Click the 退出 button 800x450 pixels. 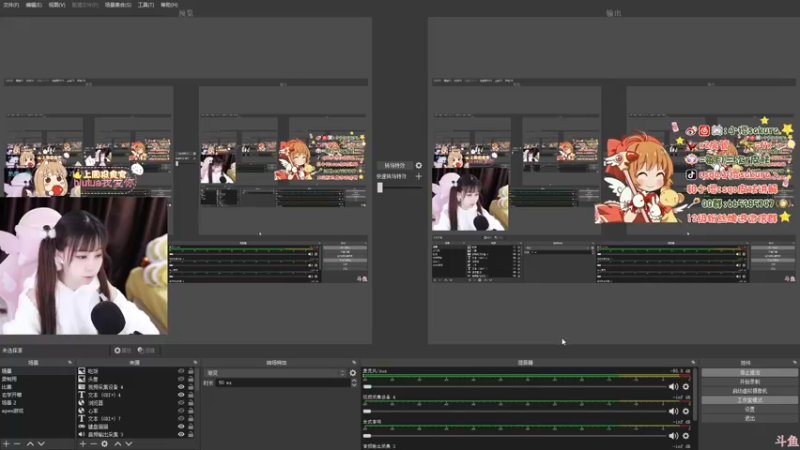click(749, 418)
